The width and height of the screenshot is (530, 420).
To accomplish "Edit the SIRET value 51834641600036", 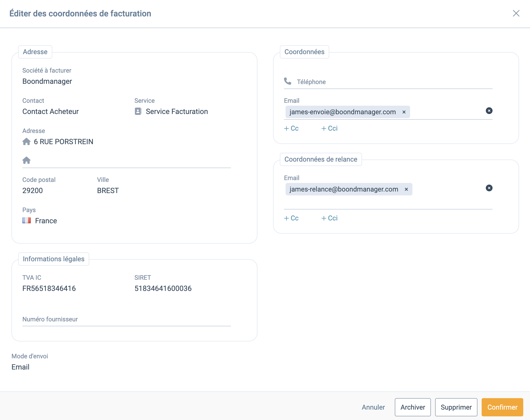I will click(163, 289).
